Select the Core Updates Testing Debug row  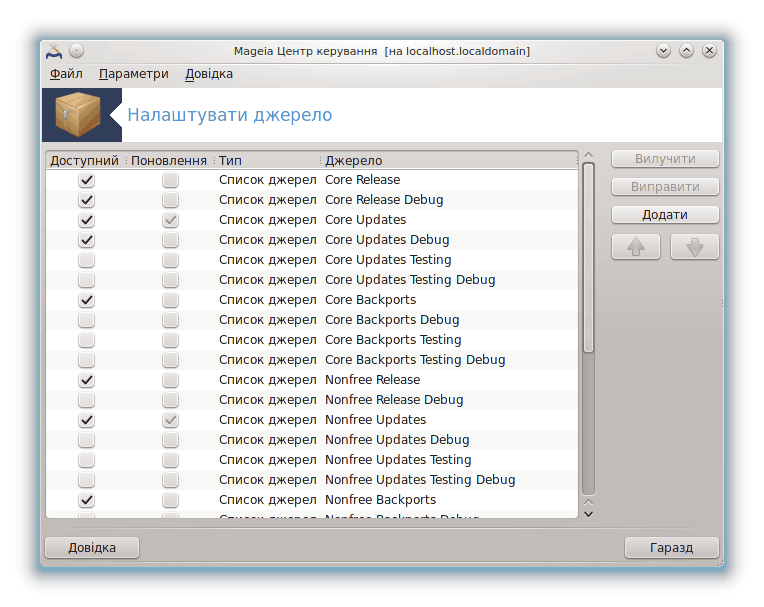point(312,280)
